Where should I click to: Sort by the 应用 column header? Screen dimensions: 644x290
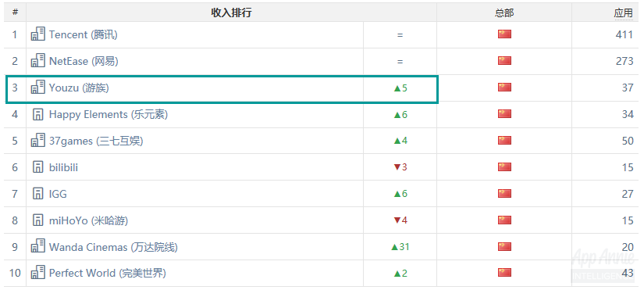(x=623, y=13)
